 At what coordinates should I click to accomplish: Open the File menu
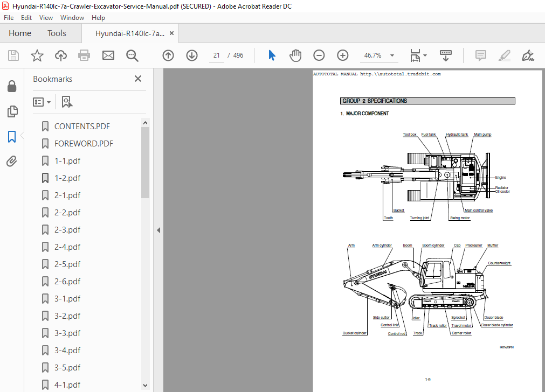[x=9, y=18]
